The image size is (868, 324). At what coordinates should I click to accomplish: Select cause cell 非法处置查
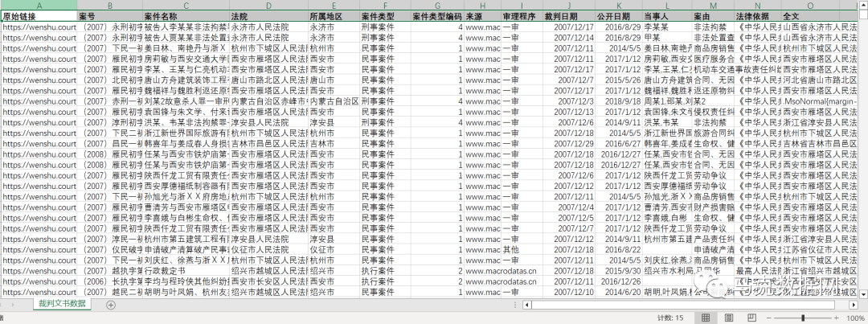tap(713, 37)
